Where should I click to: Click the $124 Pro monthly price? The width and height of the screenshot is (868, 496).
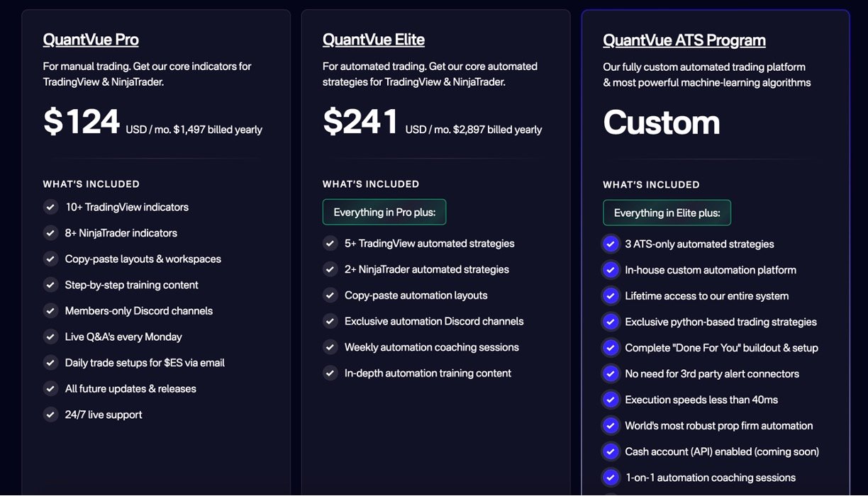click(x=82, y=122)
